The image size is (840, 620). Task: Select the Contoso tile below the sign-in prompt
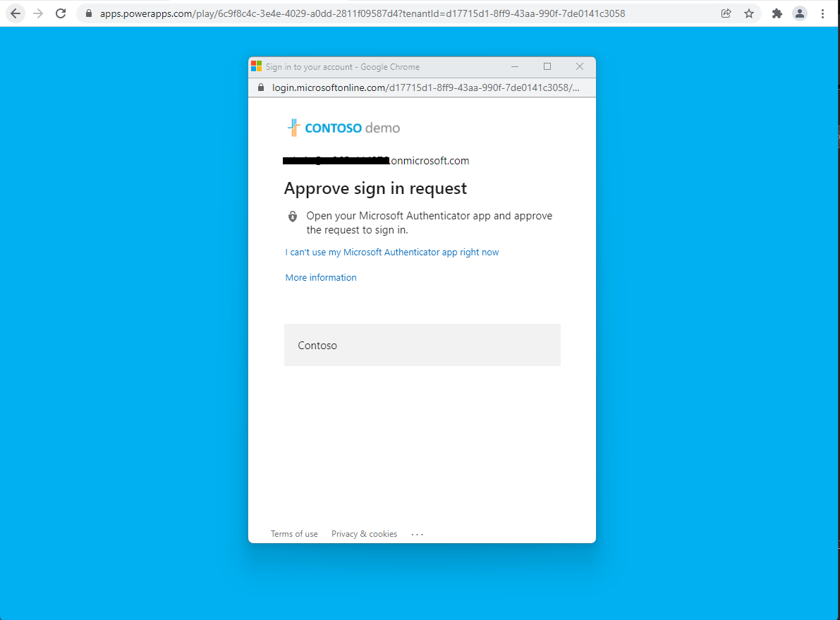click(x=422, y=345)
